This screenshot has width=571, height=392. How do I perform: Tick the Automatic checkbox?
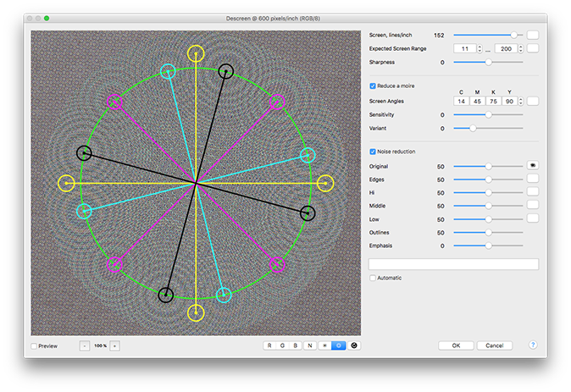[x=373, y=278]
